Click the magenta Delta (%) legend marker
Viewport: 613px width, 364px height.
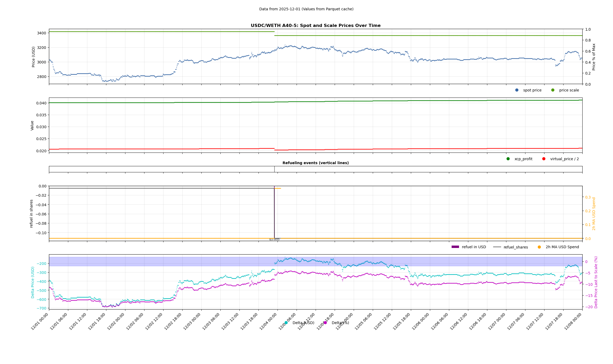325,323
